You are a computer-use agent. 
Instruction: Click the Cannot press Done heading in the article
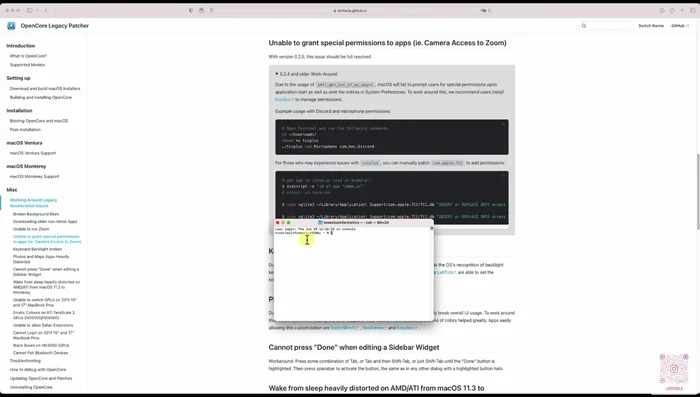[354, 347]
